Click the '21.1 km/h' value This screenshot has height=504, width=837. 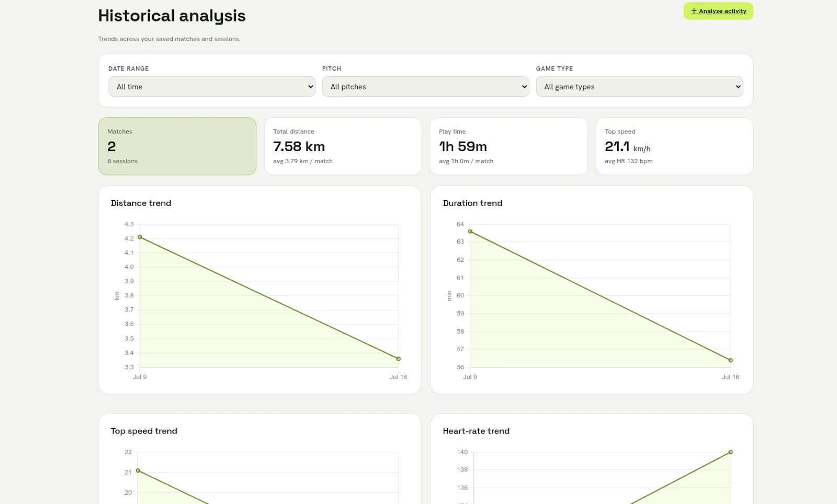628,147
